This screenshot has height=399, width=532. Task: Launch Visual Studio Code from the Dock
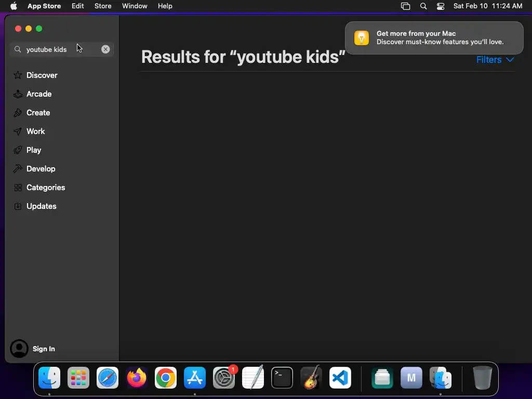coord(340,378)
